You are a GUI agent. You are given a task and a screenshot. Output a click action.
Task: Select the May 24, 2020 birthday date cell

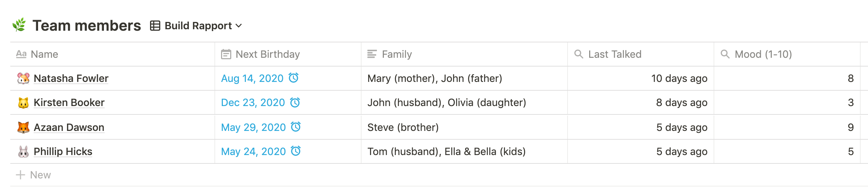288,151
